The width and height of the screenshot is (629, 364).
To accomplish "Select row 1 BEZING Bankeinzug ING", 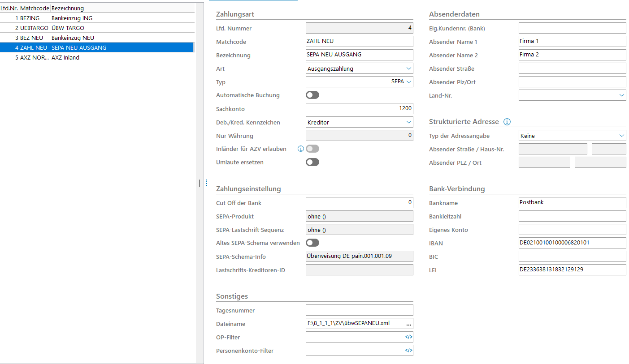I will tap(97, 18).
